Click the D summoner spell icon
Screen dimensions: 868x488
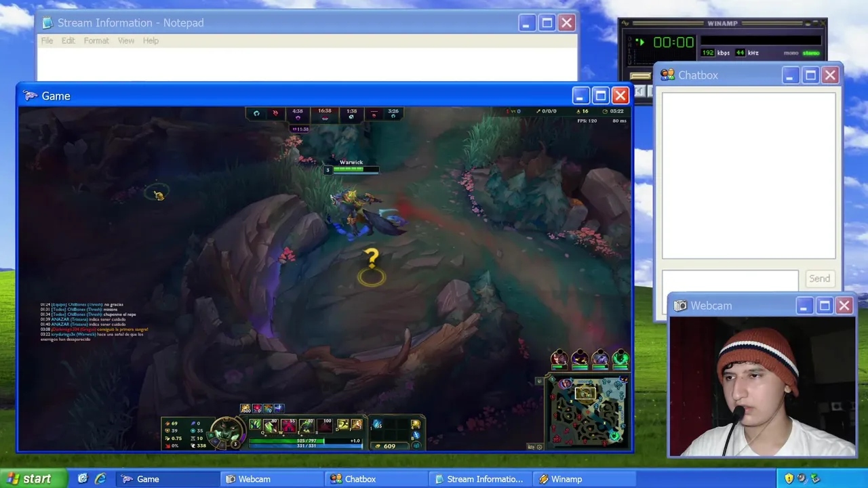click(343, 424)
